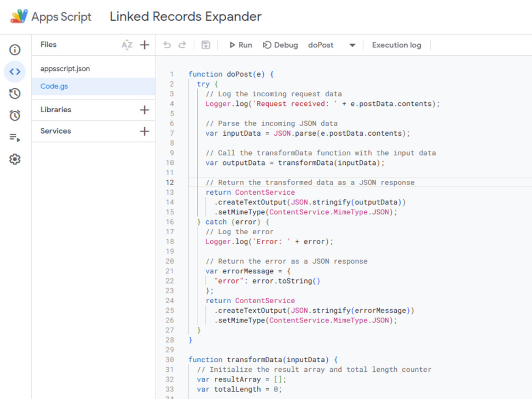
Task: Open Project History clock-arrow icon
Action: point(14,93)
